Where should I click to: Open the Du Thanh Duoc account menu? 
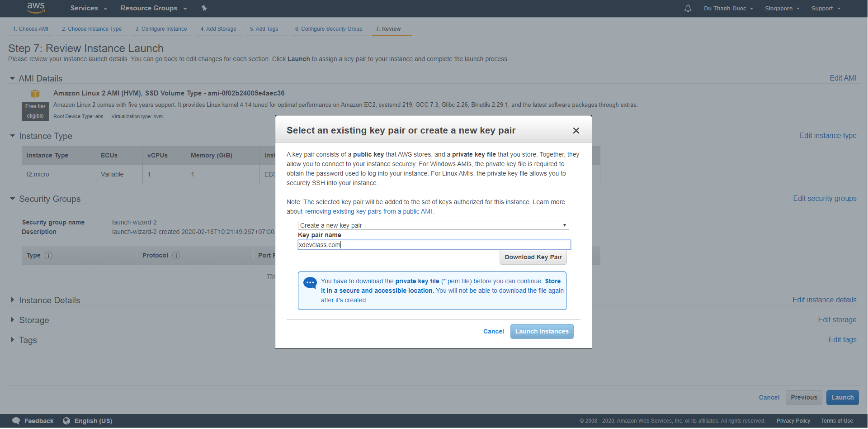[728, 9]
